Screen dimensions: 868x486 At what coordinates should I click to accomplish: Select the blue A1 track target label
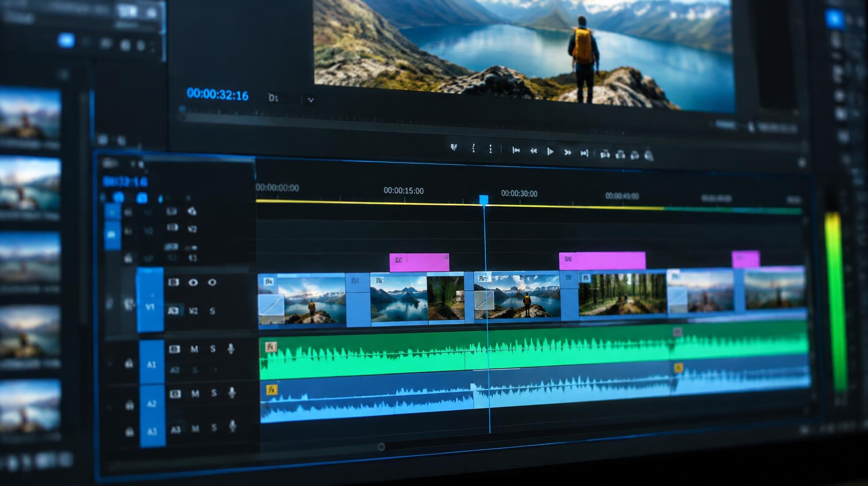(152, 362)
